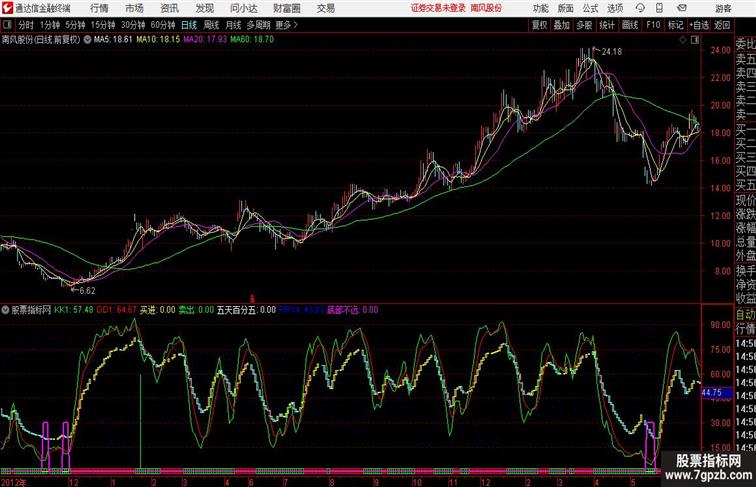The height and width of the screenshot is (487, 756).
Task: Open the 问小达 menu
Action: (x=243, y=8)
